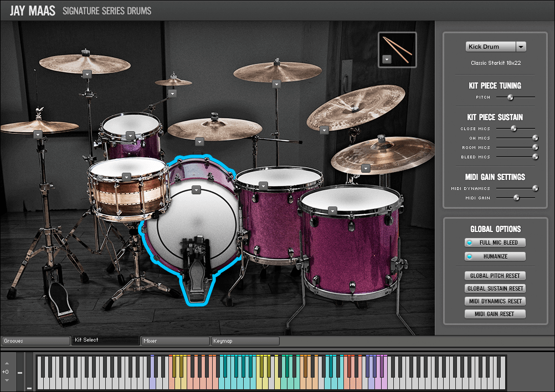This screenshot has width=555, height=392.
Task: Click the drumsticks icon in top corner
Action: pos(397,47)
